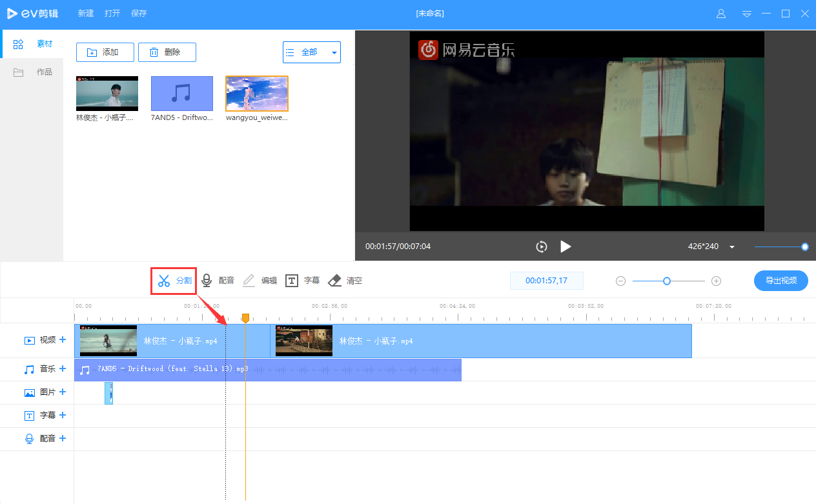The width and height of the screenshot is (816, 504).
Task: Click the 导出视频 export button
Action: click(780, 281)
